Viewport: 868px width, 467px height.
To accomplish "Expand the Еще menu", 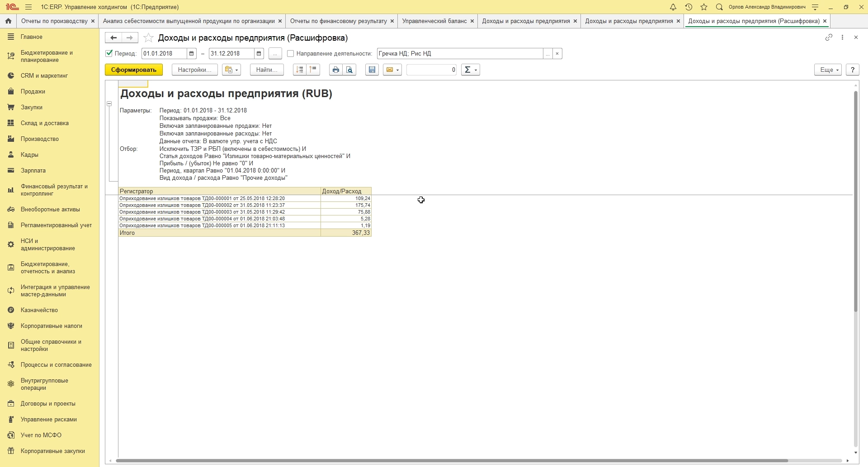I will point(828,70).
